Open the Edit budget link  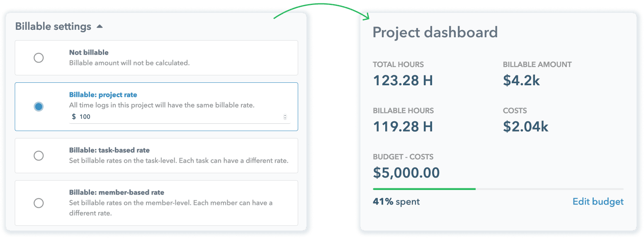point(598,202)
